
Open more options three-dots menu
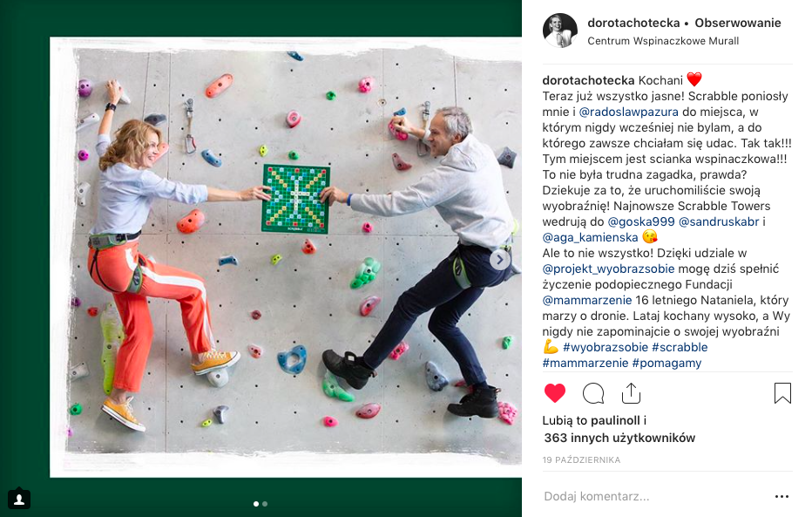[782, 496]
